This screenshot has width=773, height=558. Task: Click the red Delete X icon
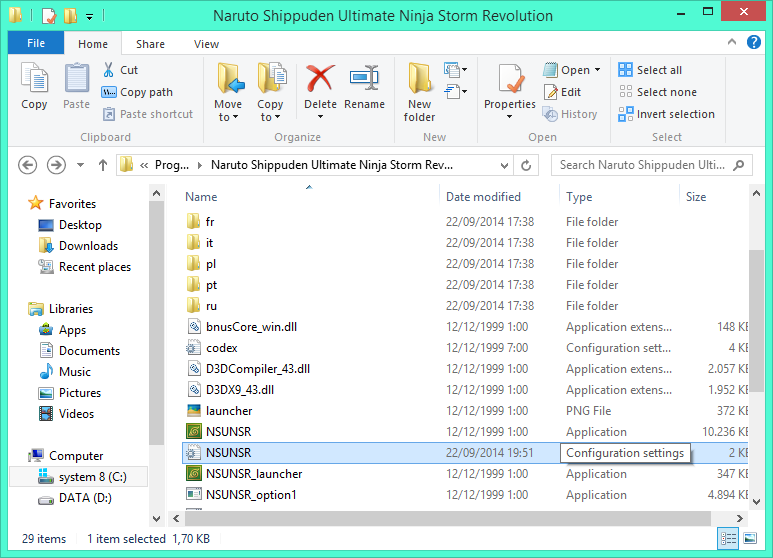coord(320,78)
